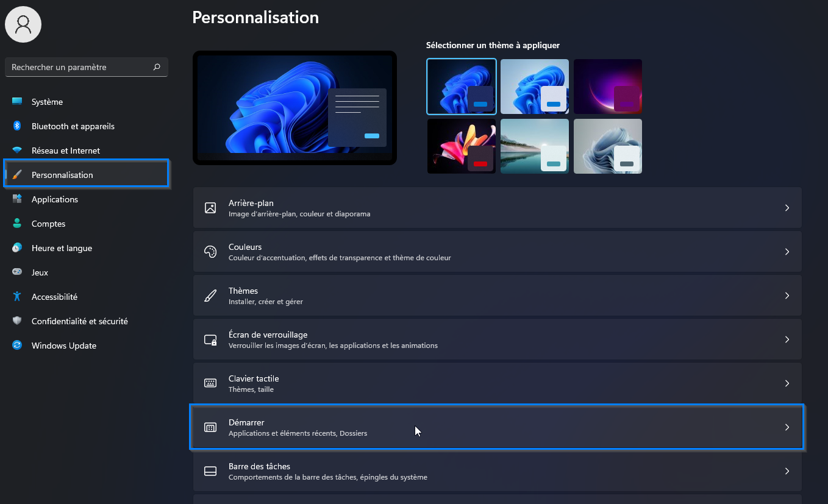This screenshot has width=828, height=504.
Task: Click the Personnalisation paintbrush icon
Action: point(17,175)
